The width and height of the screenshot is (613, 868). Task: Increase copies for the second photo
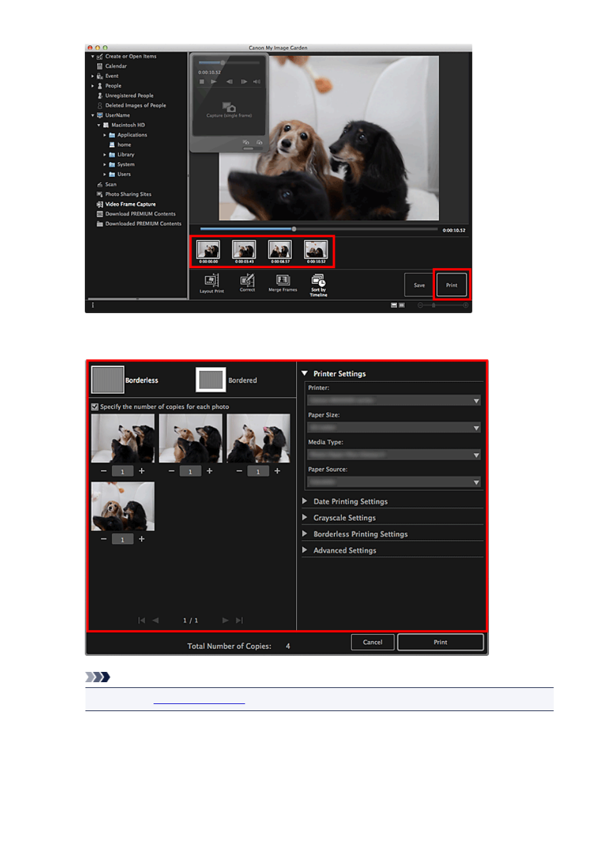pyautogui.click(x=209, y=471)
